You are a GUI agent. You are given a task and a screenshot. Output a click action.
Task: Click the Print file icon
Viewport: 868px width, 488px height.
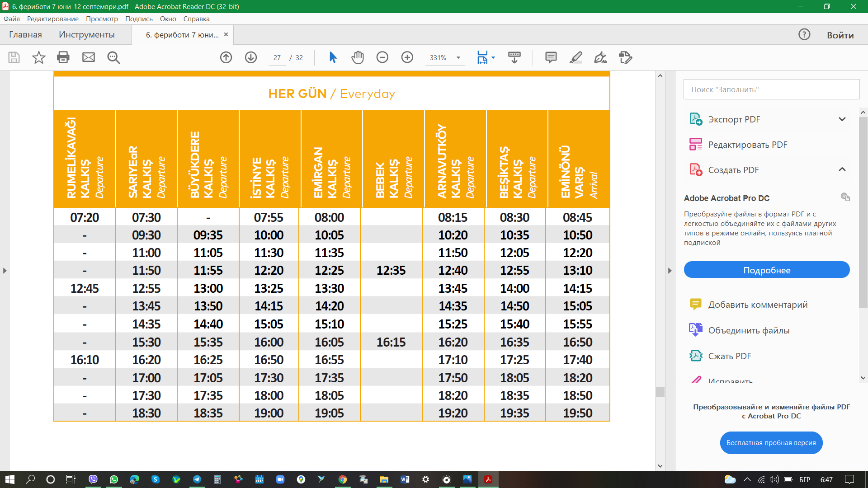pyautogui.click(x=63, y=57)
